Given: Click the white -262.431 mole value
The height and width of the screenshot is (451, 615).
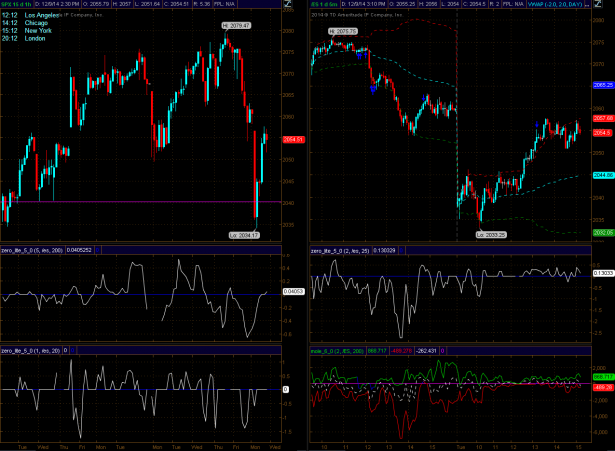Looking at the screenshot, I should (x=426, y=351).
